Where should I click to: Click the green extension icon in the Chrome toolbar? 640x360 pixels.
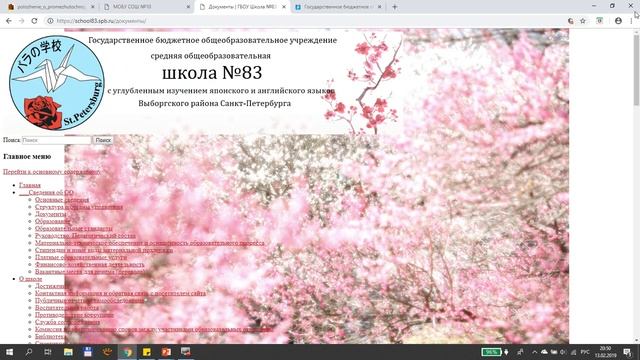(x=599, y=21)
